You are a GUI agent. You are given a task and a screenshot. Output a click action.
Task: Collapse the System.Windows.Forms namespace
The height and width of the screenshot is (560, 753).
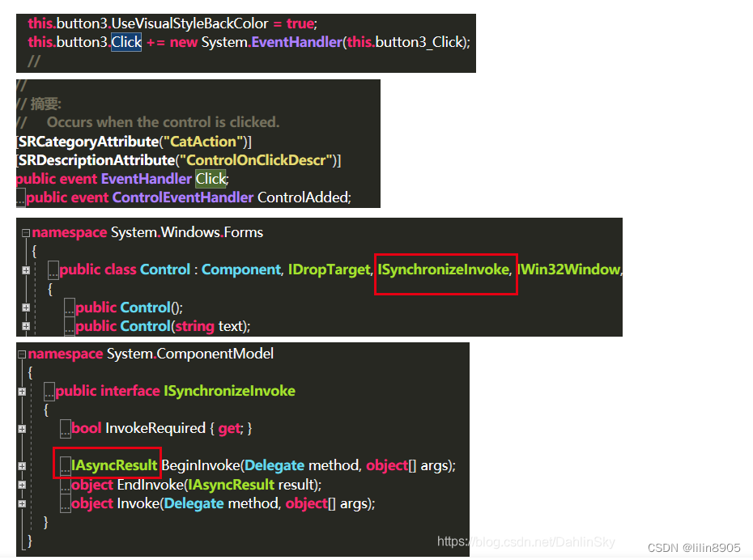[x=25, y=232]
